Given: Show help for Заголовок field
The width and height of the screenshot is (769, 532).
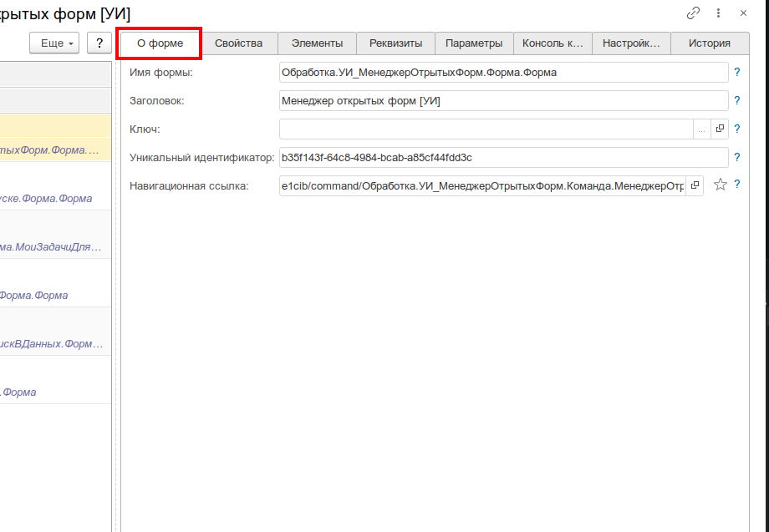Looking at the screenshot, I should tap(736, 101).
